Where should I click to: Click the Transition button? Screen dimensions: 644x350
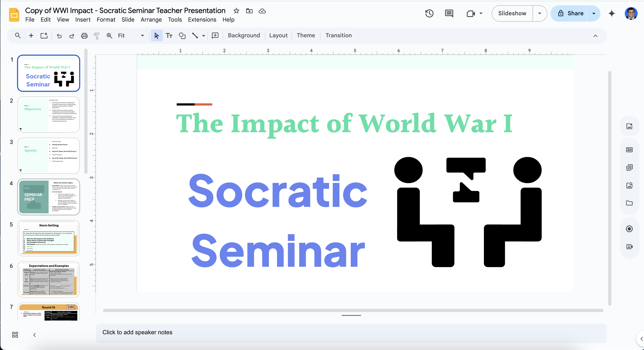(x=338, y=35)
